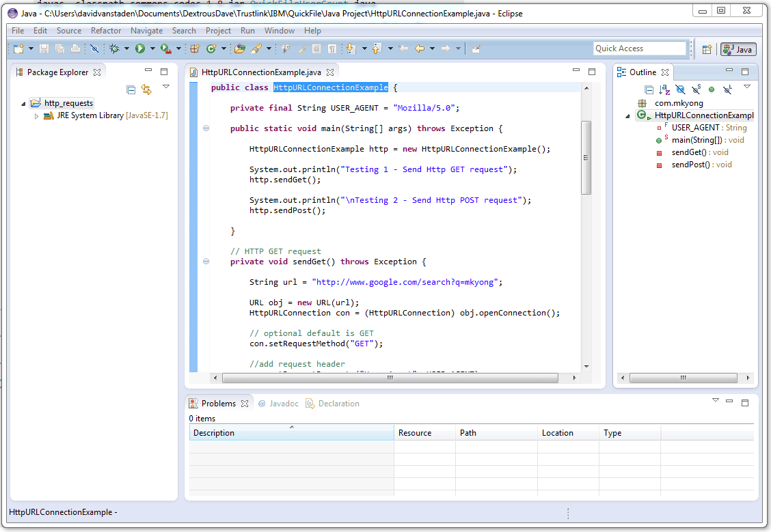
Task: Click the editor horizontal scrollbar thumb
Action: 390,378
